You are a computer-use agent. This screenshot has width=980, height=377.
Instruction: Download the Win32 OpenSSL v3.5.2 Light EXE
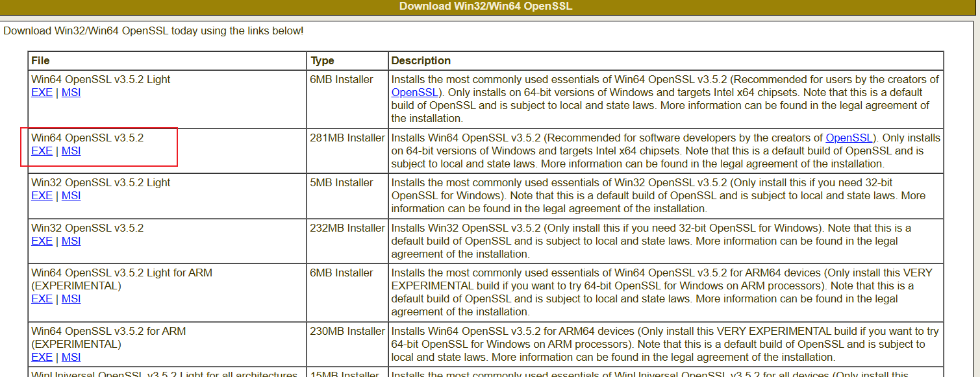[42, 196]
